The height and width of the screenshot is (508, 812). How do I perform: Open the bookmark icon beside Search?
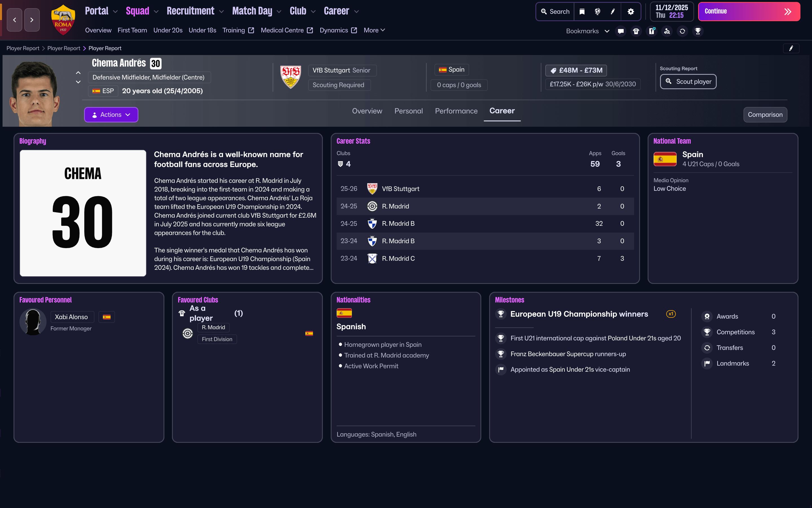tap(582, 11)
